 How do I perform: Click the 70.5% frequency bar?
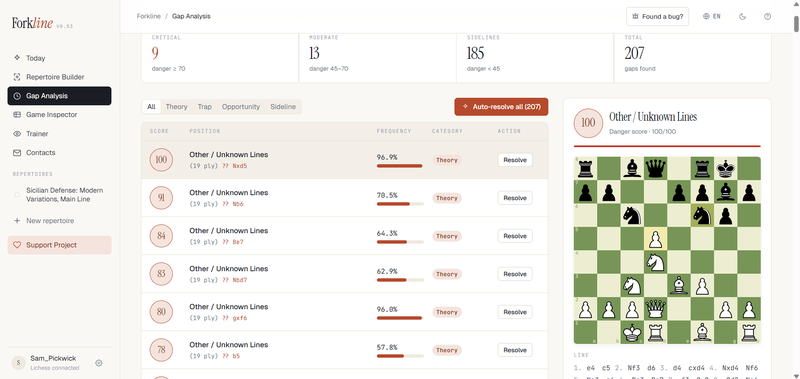(399, 204)
